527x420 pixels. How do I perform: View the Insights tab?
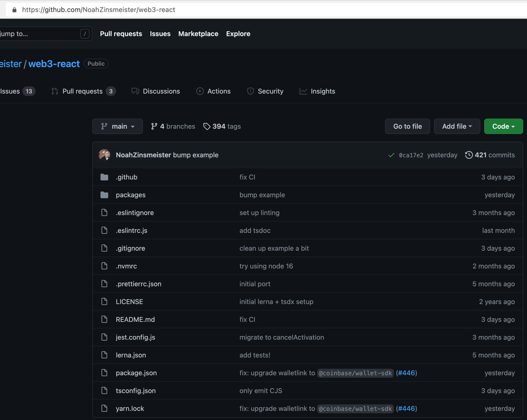pos(317,91)
